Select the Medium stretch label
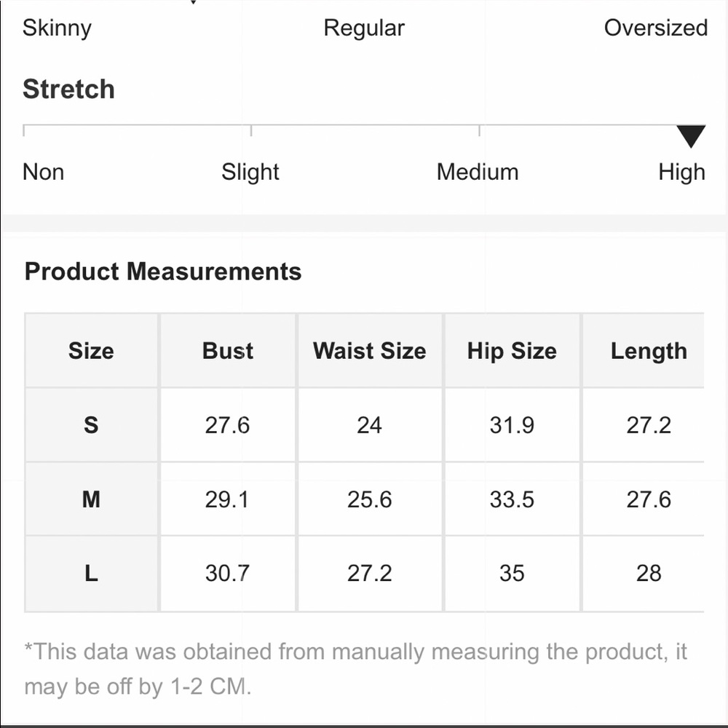The image size is (728, 728). pos(478,172)
